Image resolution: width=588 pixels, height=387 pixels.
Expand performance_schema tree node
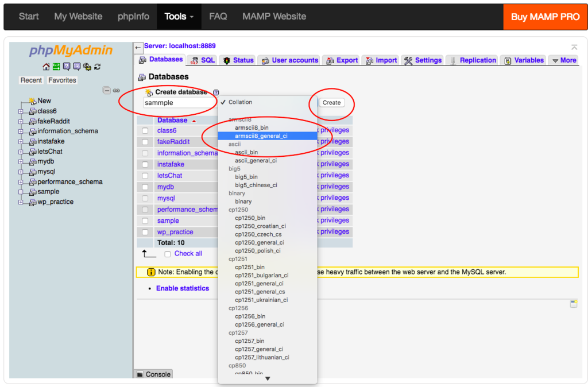point(21,182)
